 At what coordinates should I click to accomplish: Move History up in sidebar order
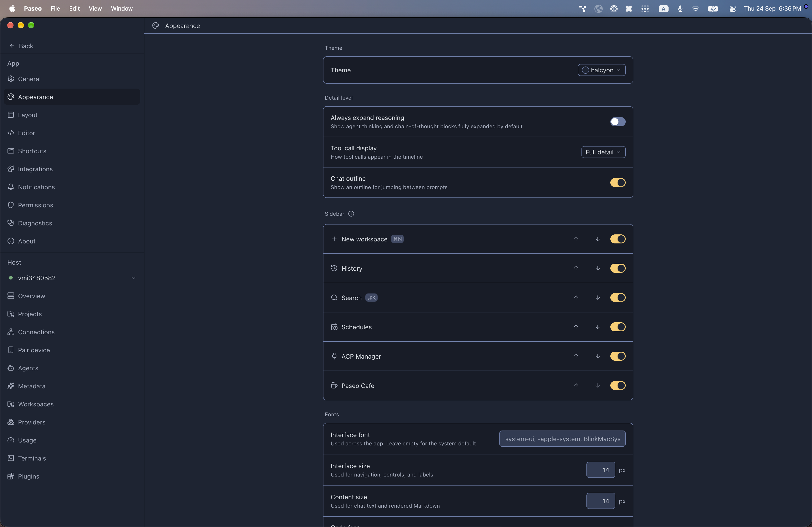point(576,268)
